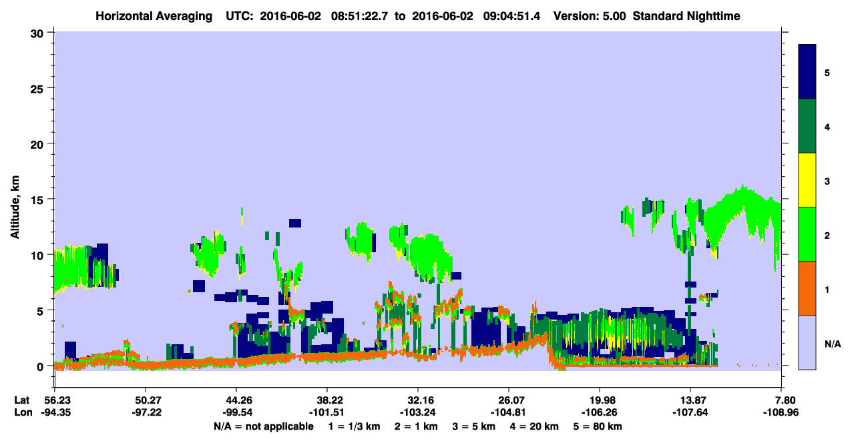Click the longitude value '-101.51'
The width and height of the screenshot is (868, 445).
[327, 413]
